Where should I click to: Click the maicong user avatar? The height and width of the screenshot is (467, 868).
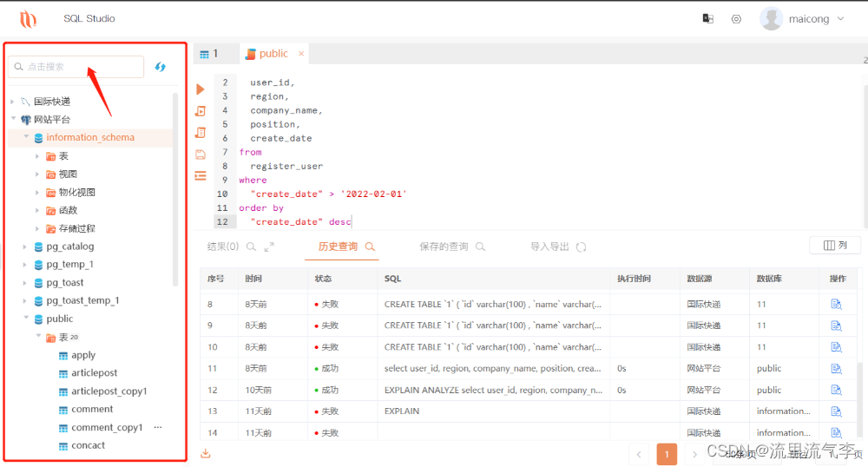tap(771, 18)
